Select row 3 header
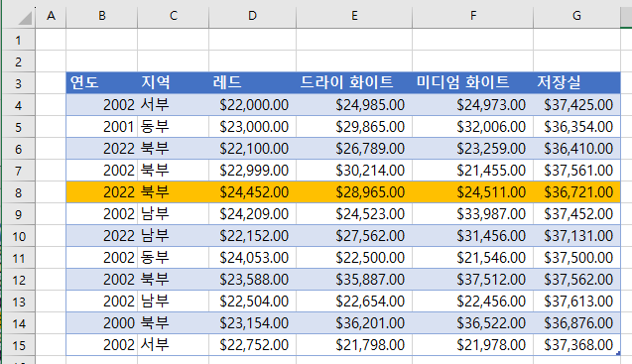The width and height of the screenshot is (632, 364). point(19,83)
